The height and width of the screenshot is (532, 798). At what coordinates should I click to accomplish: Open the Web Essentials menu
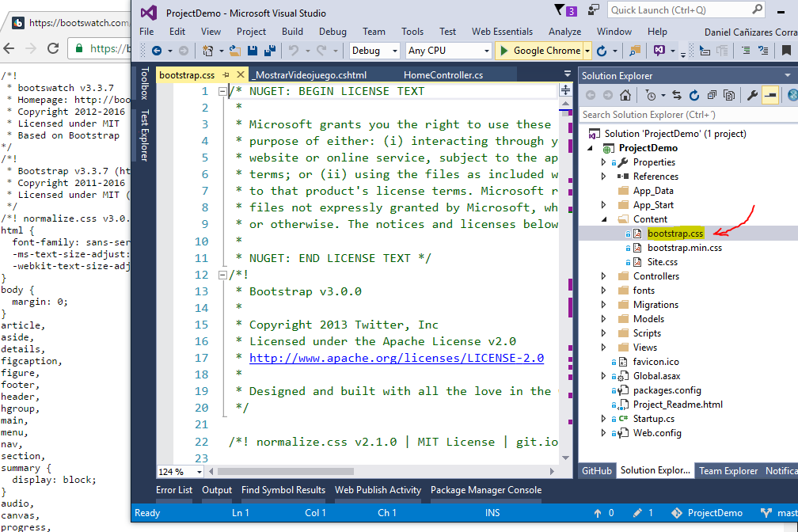pyautogui.click(x=502, y=32)
